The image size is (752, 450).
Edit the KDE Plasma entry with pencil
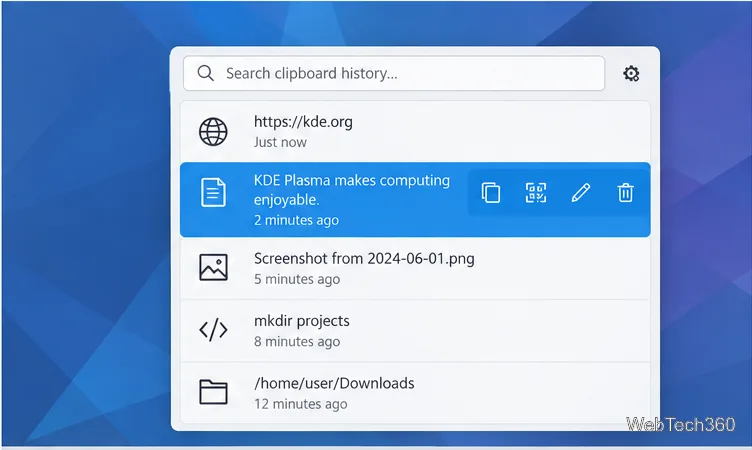pos(580,193)
